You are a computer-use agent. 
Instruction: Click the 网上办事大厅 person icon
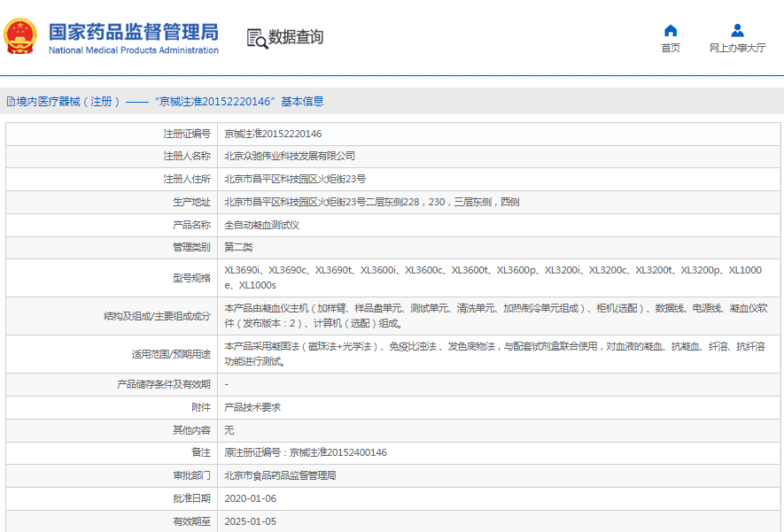tap(737, 30)
